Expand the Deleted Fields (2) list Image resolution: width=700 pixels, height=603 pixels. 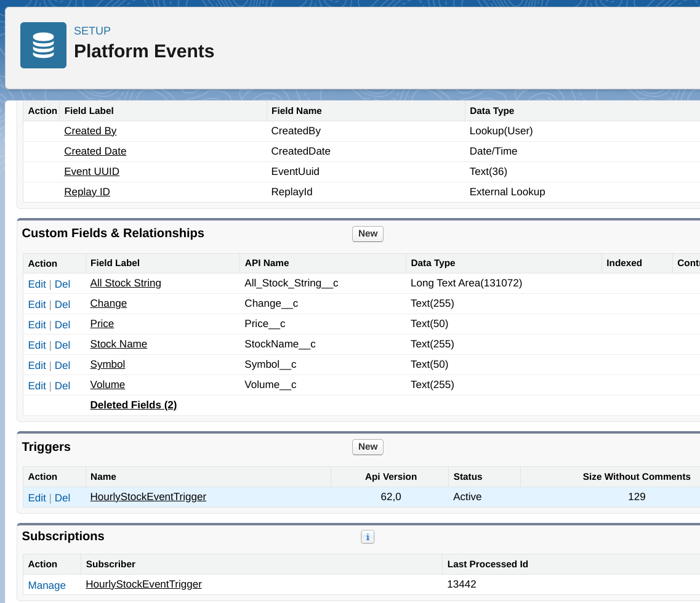pyautogui.click(x=134, y=405)
